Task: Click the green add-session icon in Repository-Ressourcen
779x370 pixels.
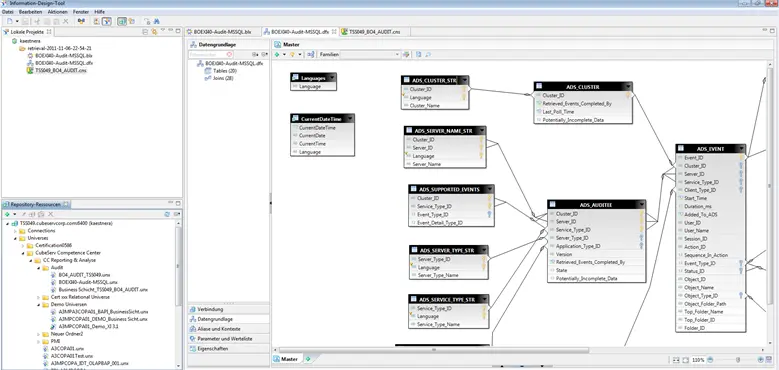Action: (x=7, y=214)
